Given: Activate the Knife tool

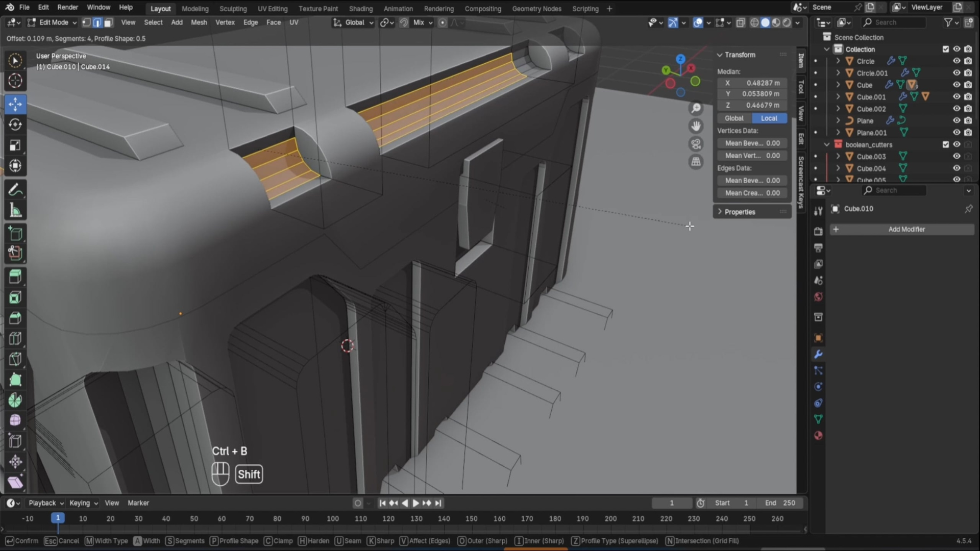Looking at the screenshot, I should click(15, 359).
